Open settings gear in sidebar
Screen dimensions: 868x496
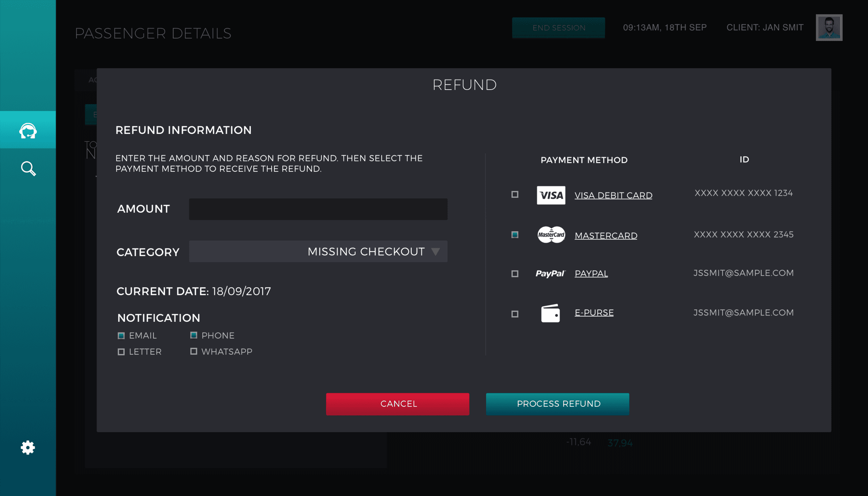coord(28,447)
